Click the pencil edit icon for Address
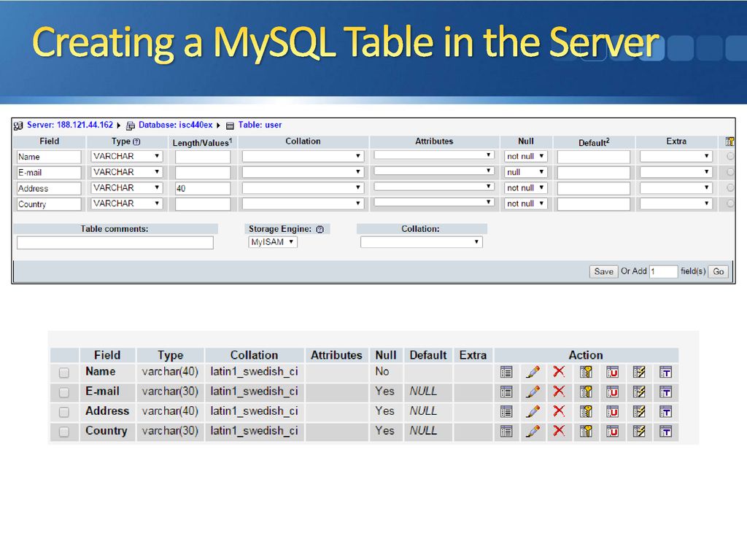This screenshot has width=747, height=560. click(x=533, y=412)
